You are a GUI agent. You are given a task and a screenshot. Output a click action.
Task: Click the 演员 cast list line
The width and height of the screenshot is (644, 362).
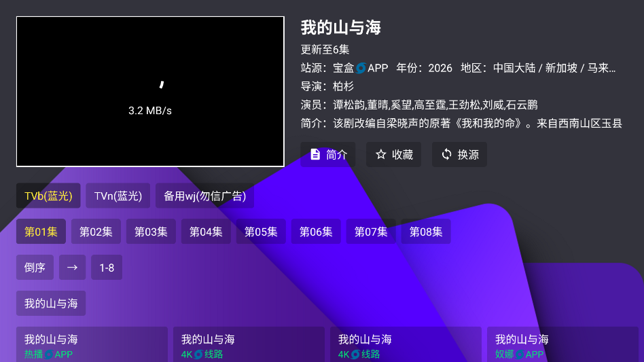(419, 105)
